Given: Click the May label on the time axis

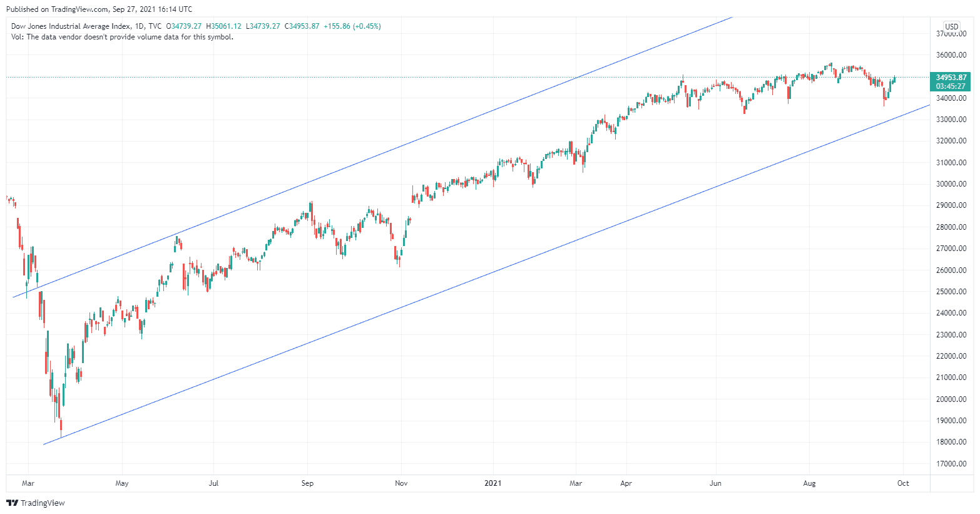Looking at the screenshot, I should 122,483.
